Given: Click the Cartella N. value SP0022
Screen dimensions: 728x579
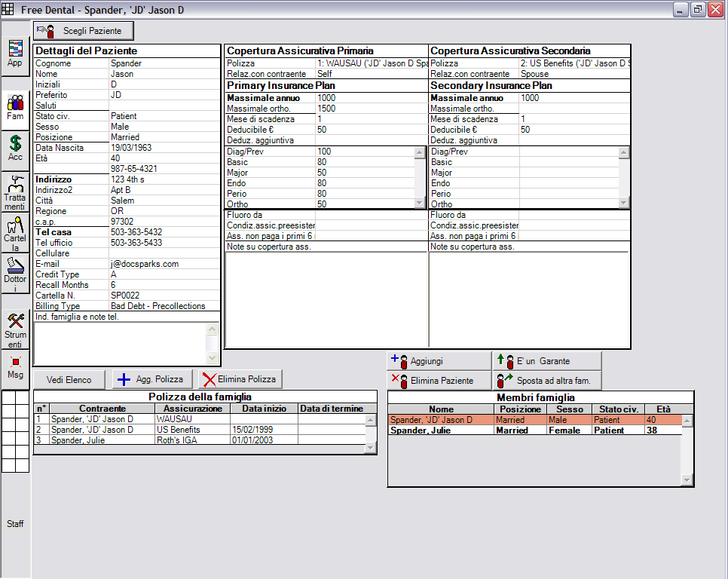Looking at the screenshot, I should (125, 296).
